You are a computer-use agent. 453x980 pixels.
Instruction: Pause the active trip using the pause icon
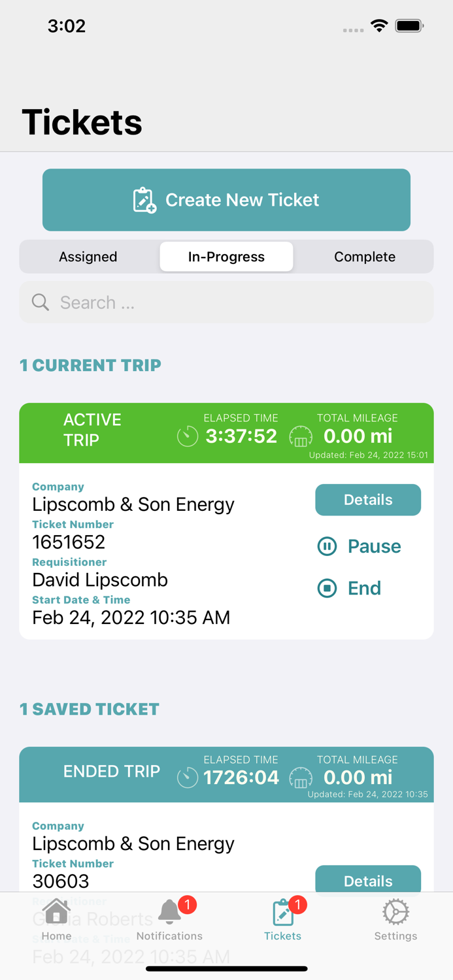[x=327, y=546]
